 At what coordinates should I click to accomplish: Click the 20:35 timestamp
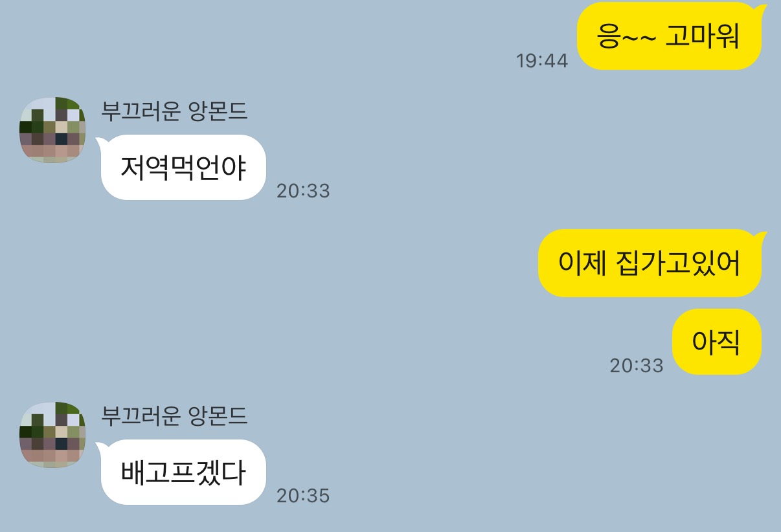(303, 496)
